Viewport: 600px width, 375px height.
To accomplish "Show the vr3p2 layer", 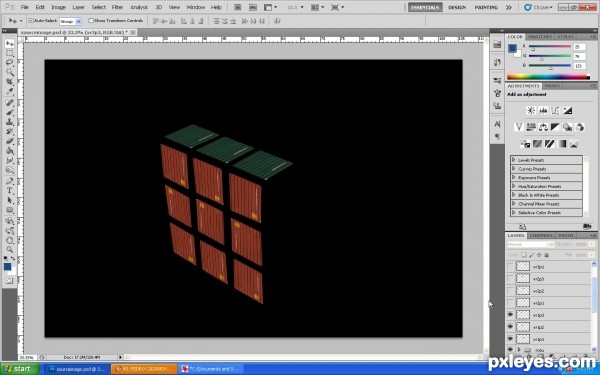I will pos(510,291).
